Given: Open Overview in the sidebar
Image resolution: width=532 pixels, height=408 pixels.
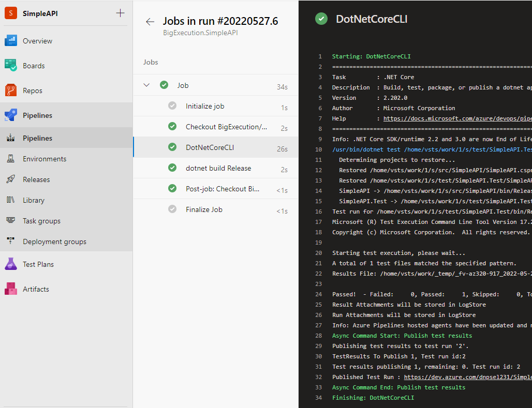Looking at the screenshot, I should pyautogui.click(x=37, y=41).
